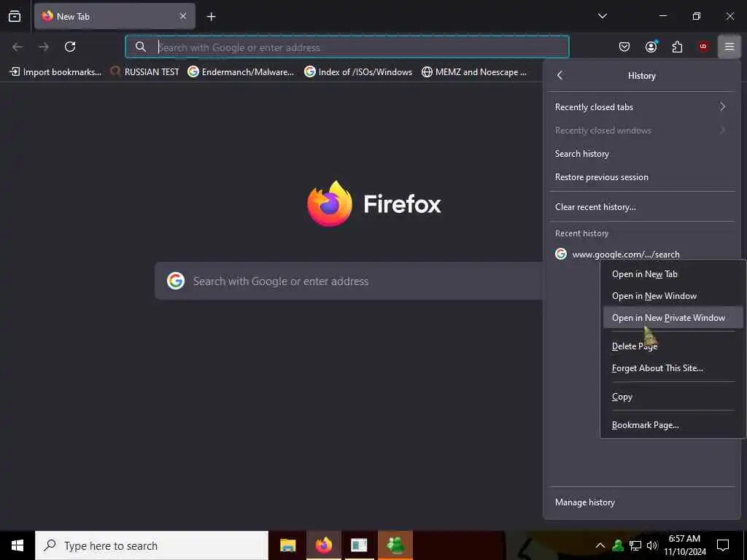Open the uBlock Origin extension icon
Image resolution: width=747 pixels, height=560 pixels.
tap(703, 47)
